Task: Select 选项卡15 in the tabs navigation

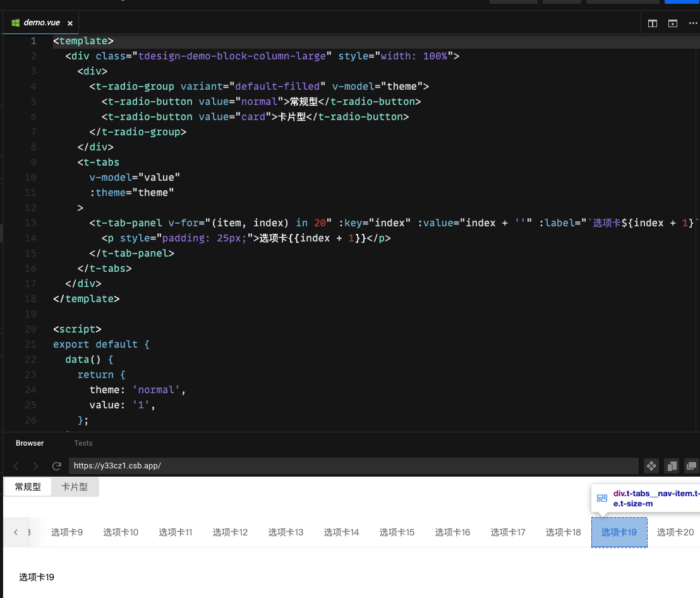Action: [397, 532]
